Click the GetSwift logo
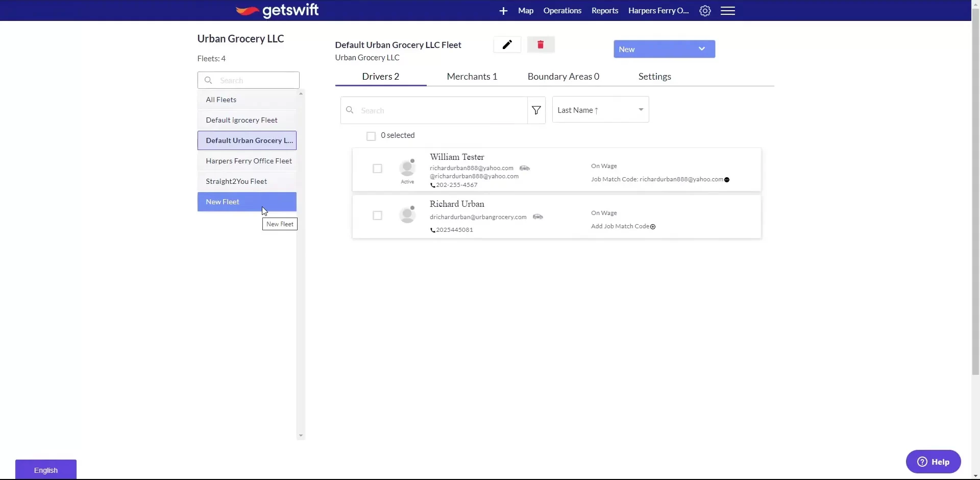 click(x=277, y=11)
